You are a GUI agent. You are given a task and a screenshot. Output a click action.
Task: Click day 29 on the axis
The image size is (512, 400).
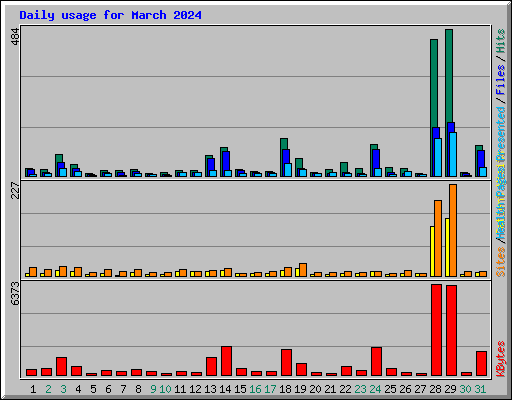tap(450, 389)
